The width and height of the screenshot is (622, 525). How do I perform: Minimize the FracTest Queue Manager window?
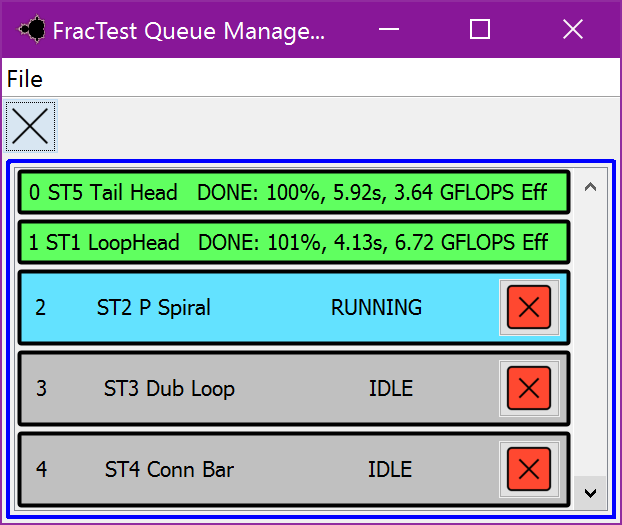pyautogui.click(x=389, y=29)
